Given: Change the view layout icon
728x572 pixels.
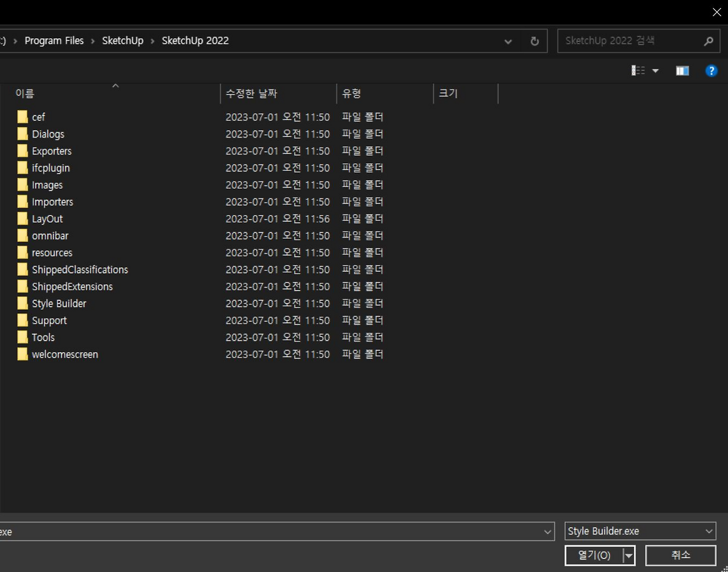Looking at the screenshot, I should click(638, 71).
